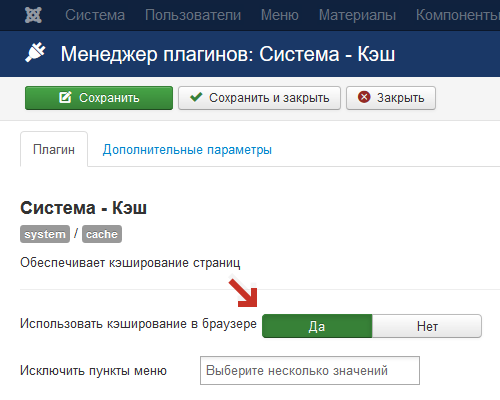
Task: Click the cache badge label
Action: coord(102,234)
